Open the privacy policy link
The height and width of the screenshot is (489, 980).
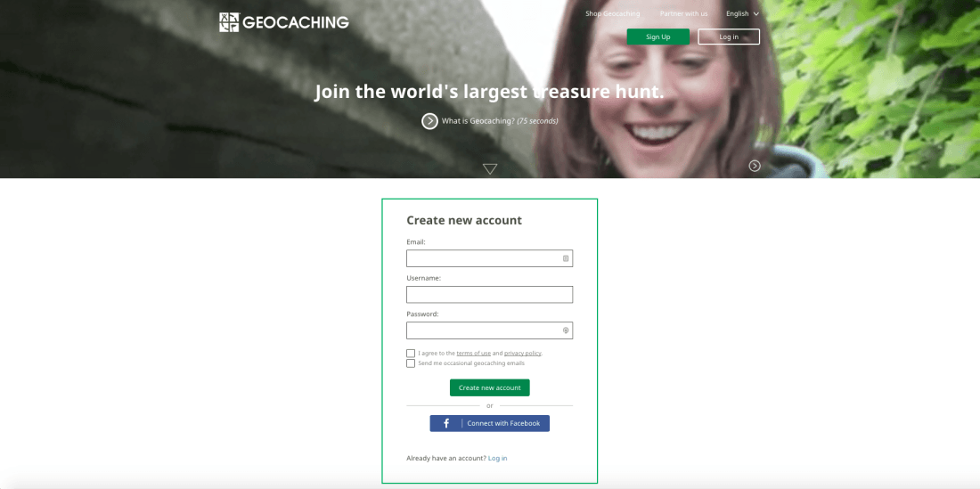pyautogui.click(x=522, y=353)
